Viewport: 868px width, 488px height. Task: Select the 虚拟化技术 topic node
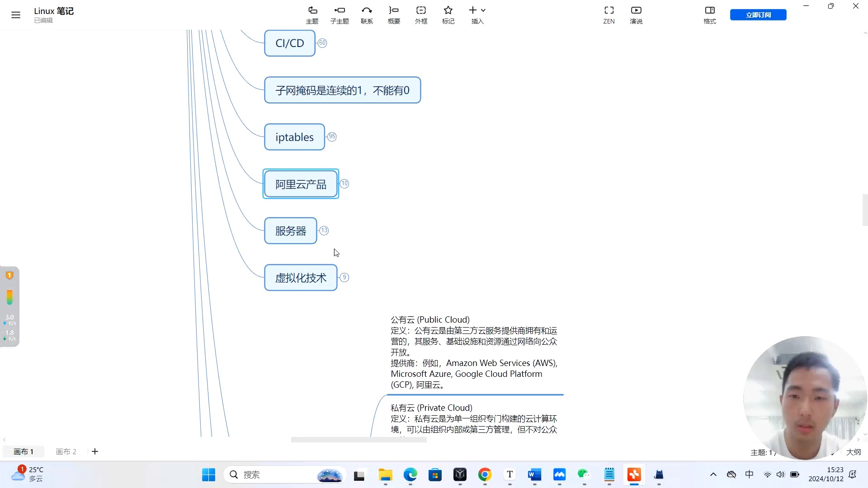pos(301,278)
